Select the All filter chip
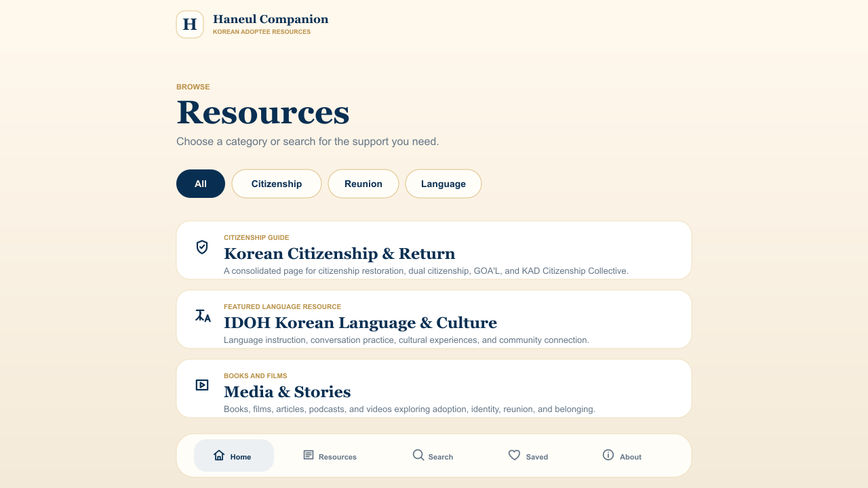 pos(201,184)
